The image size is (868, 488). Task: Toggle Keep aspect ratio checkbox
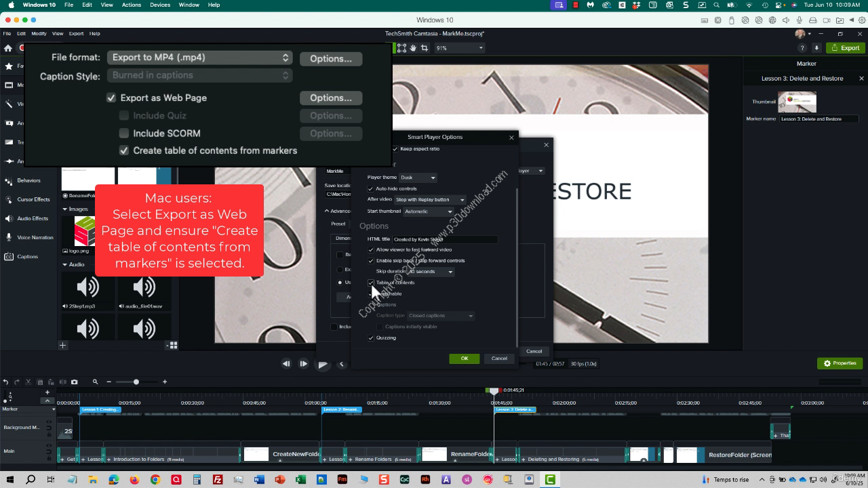395,149
